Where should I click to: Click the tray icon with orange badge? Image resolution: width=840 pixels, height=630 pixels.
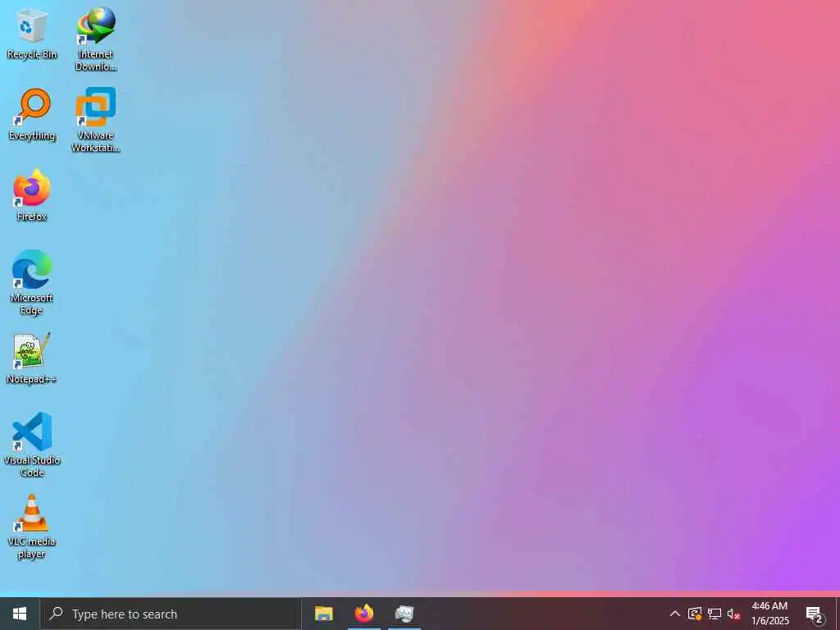tap(695, 614)
